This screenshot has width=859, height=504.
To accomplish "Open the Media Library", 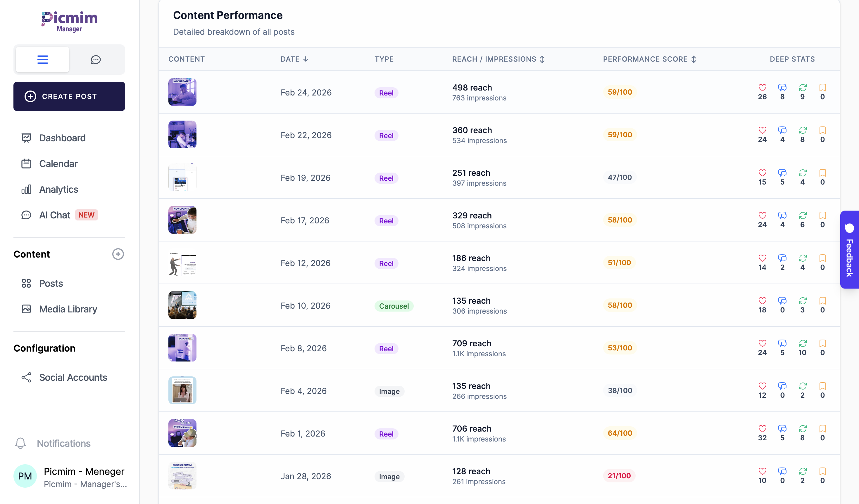I will tap(68, 309).
